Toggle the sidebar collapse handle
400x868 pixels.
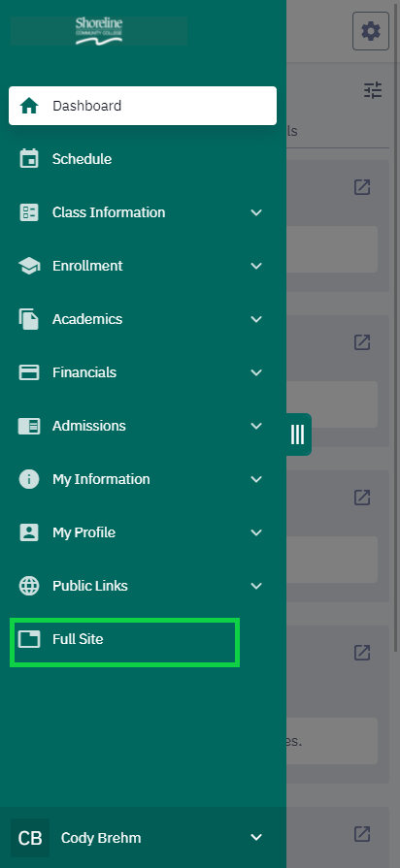(298, 434)
